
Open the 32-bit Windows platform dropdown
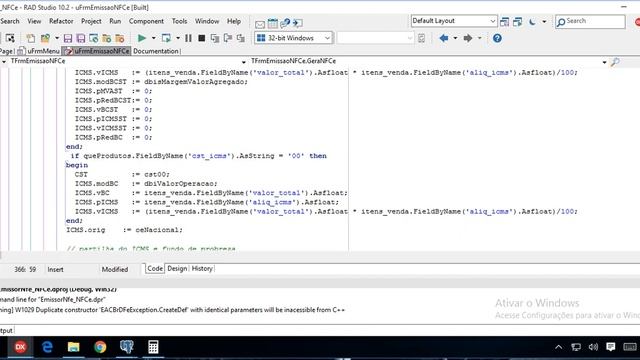293,38
